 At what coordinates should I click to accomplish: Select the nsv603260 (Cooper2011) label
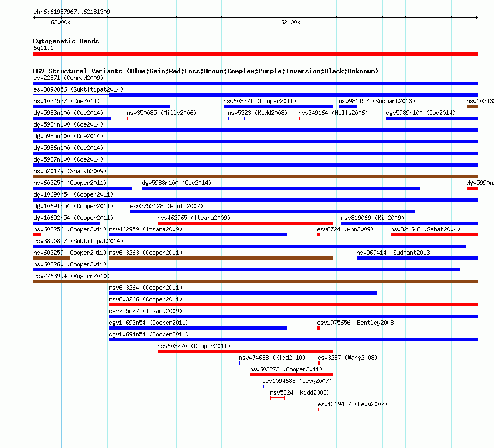pos(70,264)
